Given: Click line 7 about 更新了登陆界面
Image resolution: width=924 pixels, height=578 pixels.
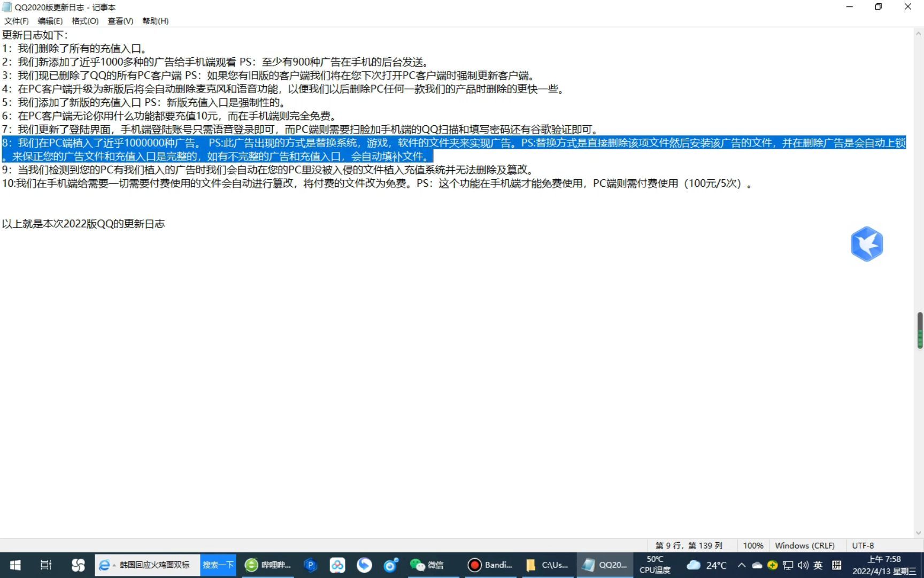Looking at the screenshot, I should pyautogui.click(x=301, y=129).
